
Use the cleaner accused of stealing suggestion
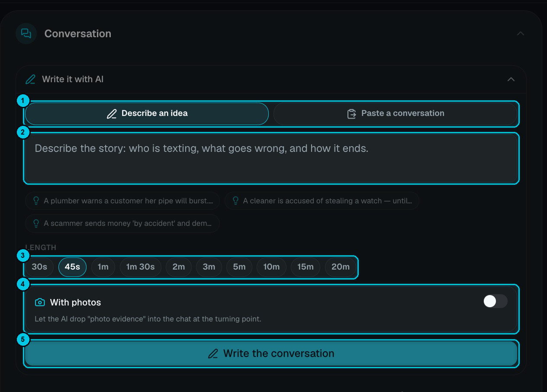[322, 201]
